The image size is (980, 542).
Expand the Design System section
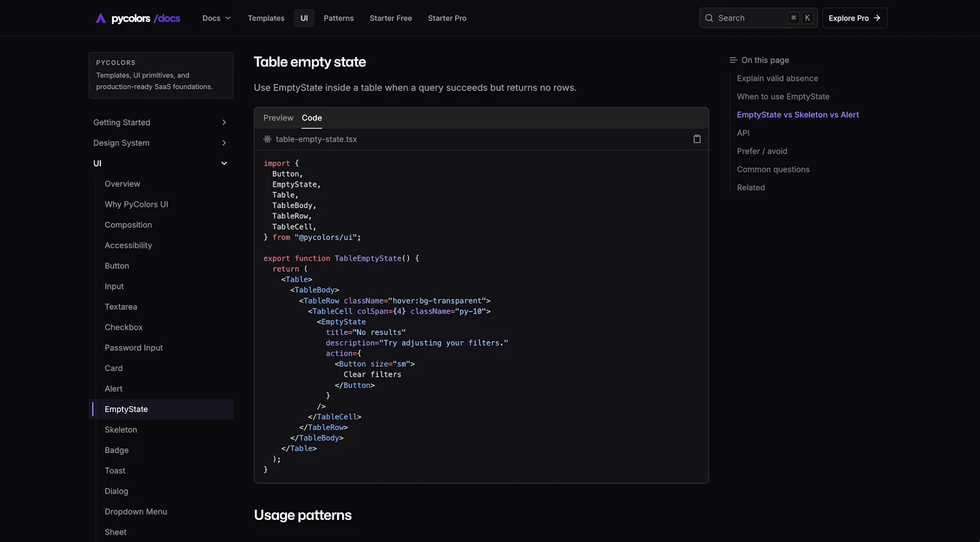click(x=160, y=143)
